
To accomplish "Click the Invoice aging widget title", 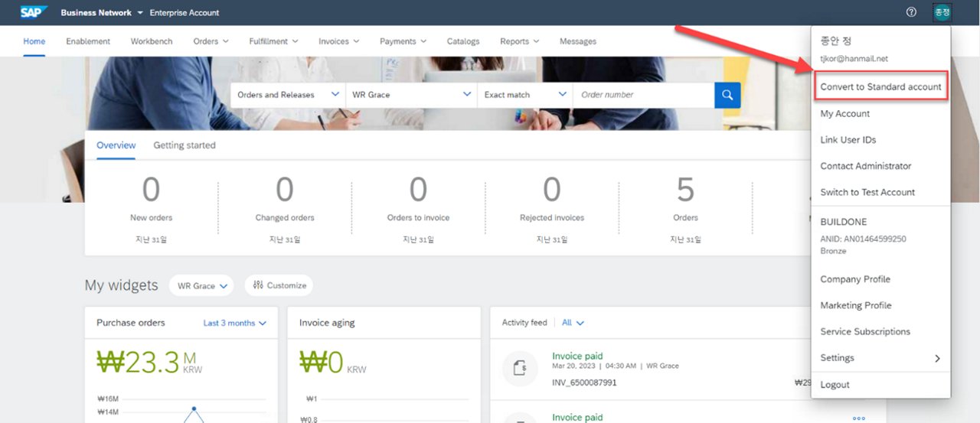I will (x=327, y=323).
